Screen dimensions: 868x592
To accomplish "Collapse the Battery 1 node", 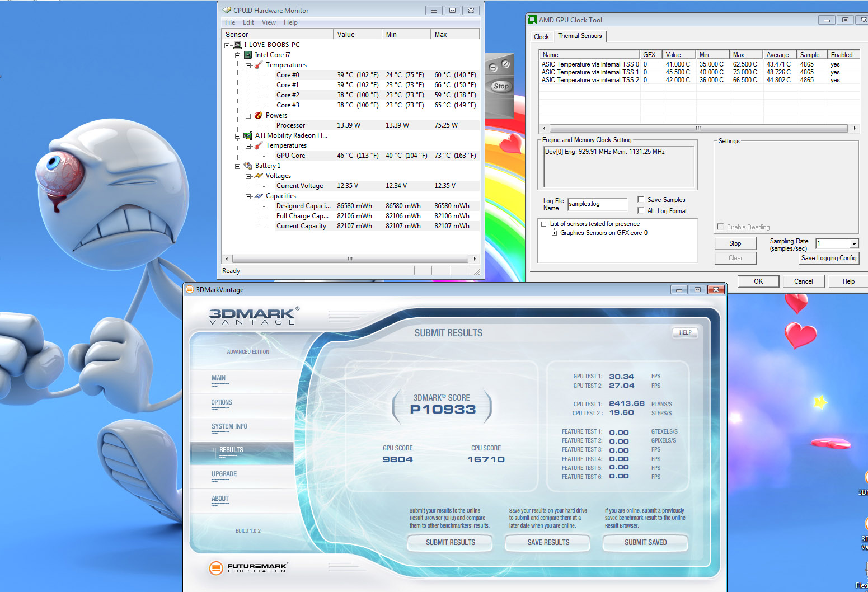I will [x=237, y=166].
